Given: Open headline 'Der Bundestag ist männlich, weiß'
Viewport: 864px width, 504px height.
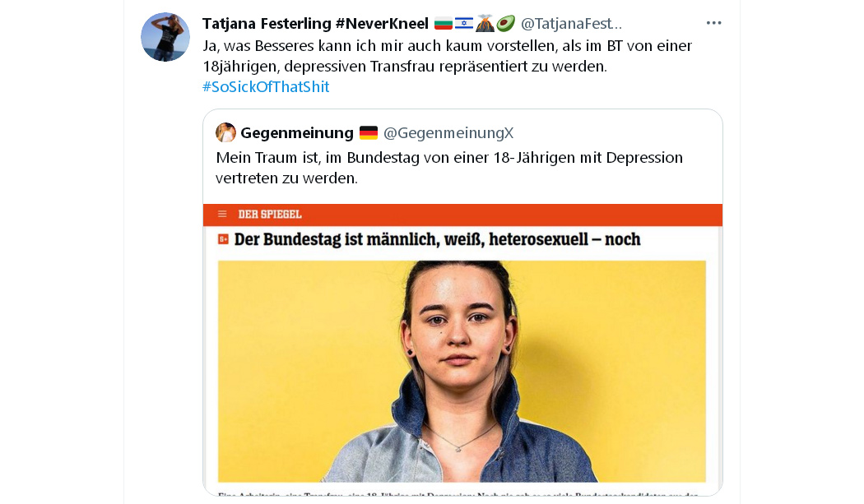Looking at the screenshot, I should [x=438, y=239].
